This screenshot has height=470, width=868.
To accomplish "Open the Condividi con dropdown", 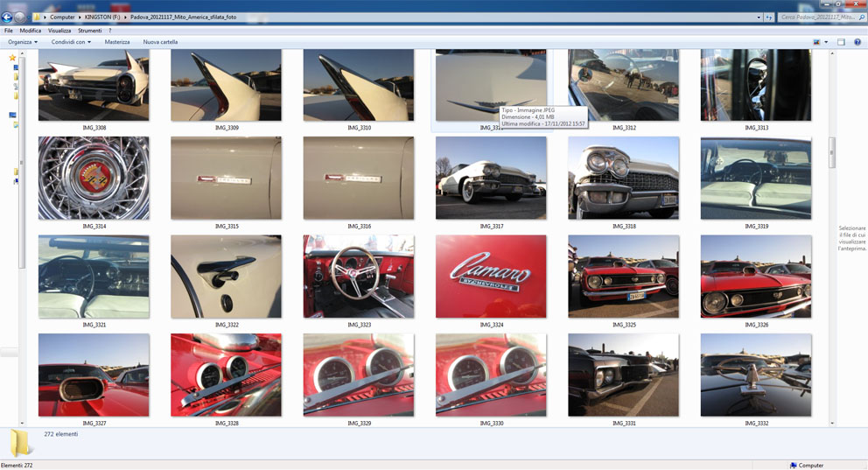I will coord(71,42).
